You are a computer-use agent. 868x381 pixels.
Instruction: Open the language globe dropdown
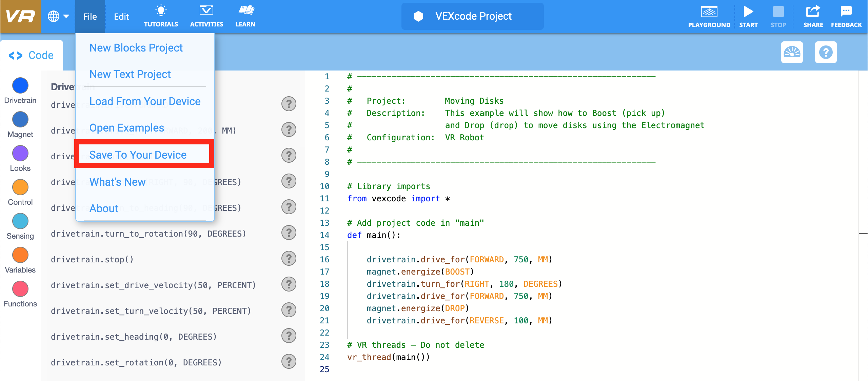pyautogui.click(x=58, y=16)
